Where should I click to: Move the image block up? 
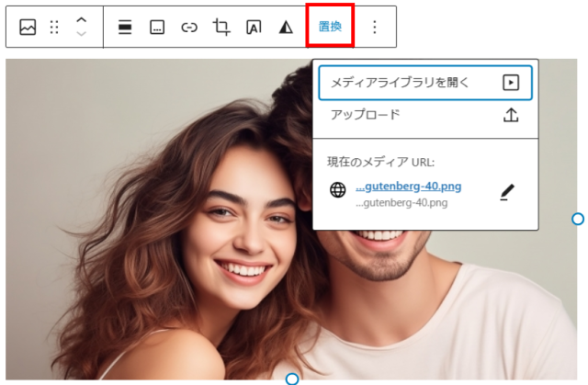coord(82,20)
